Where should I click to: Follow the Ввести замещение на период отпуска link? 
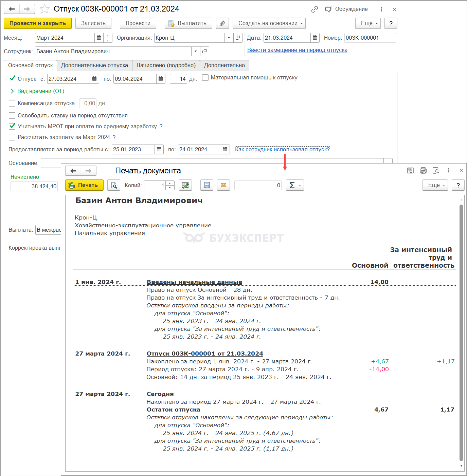click(297, 50)
